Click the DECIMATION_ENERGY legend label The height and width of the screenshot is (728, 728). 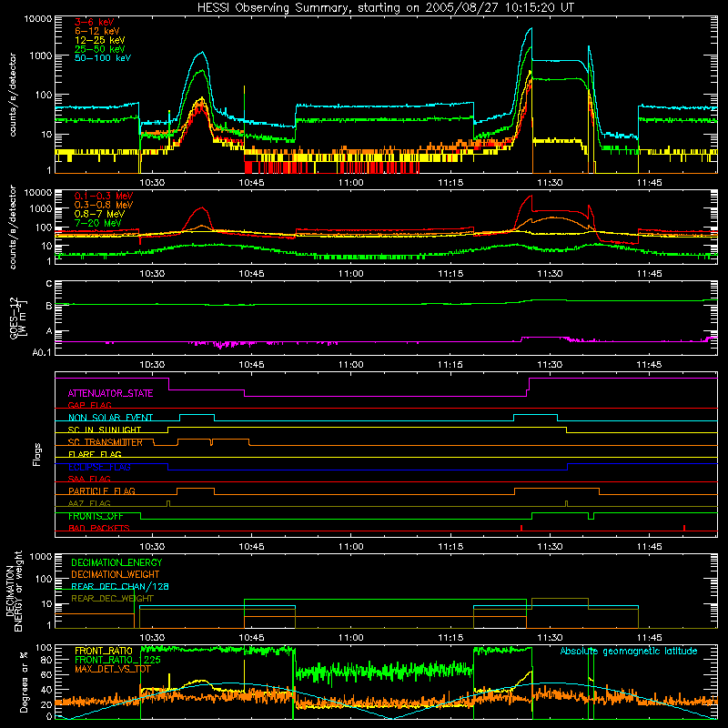(x=116, y=562)
